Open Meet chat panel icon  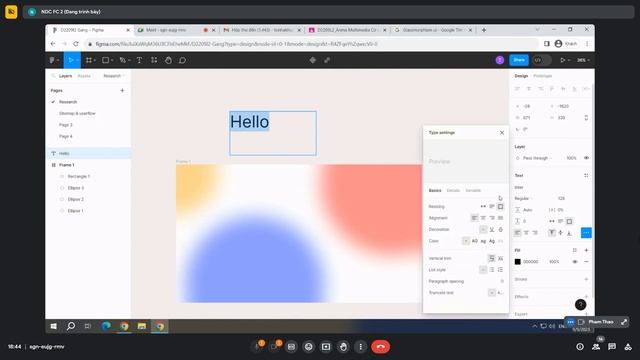pyautogui.click(x=612, y=347)
